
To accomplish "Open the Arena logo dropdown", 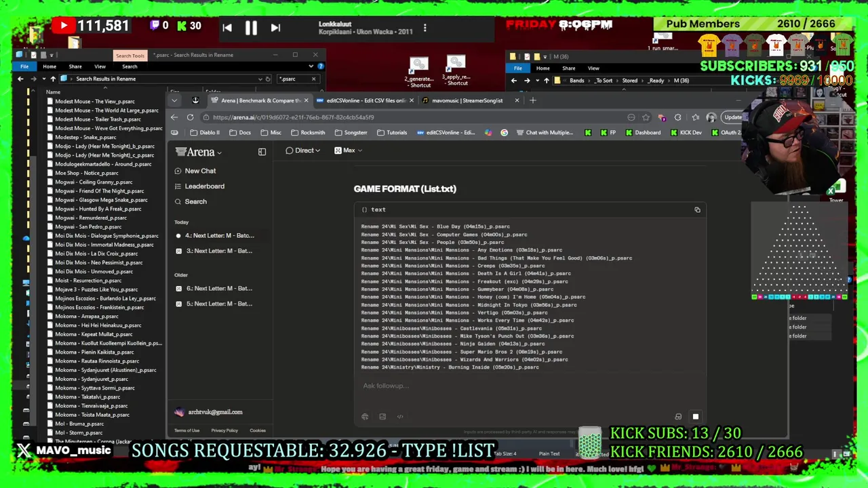I will point(199,152).
